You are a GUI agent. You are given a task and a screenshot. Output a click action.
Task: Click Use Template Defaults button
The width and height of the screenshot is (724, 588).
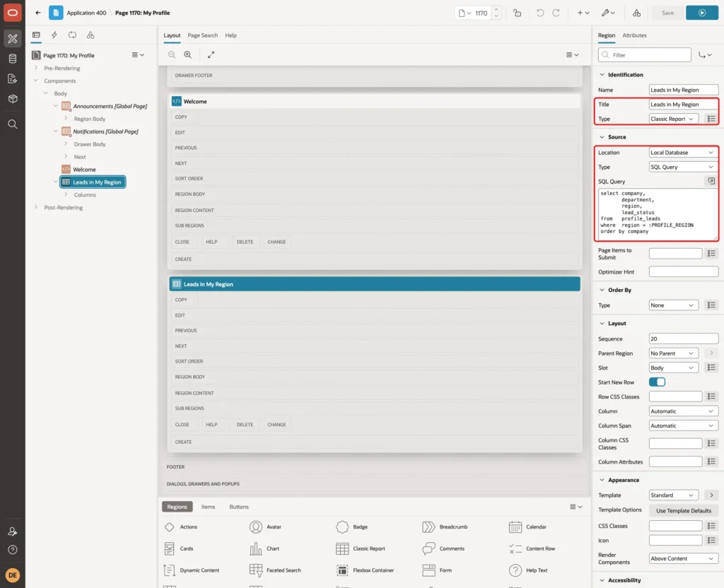684,511
